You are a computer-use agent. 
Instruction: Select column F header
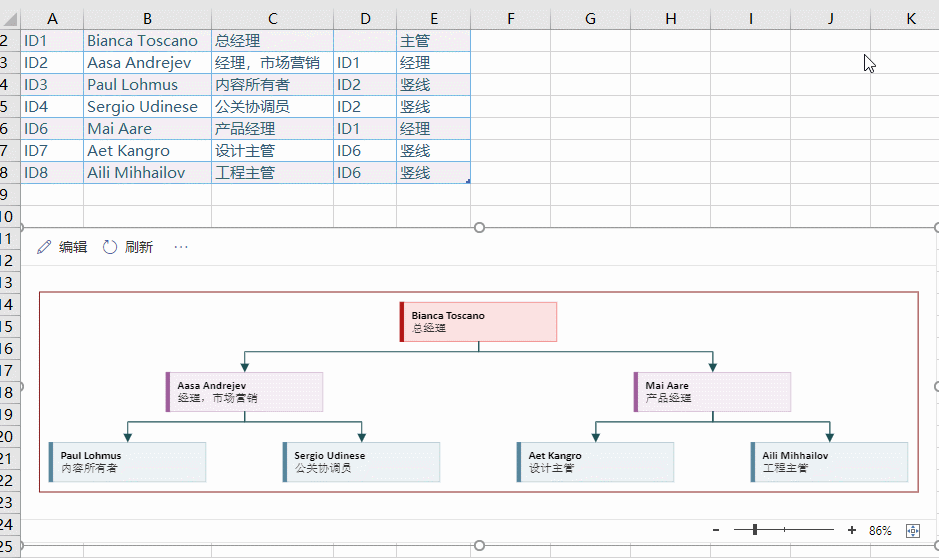511,19
